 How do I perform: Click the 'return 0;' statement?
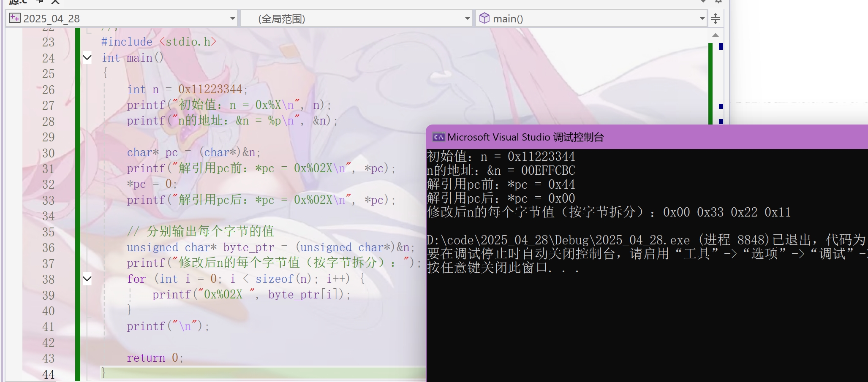pyautogui.click(x=155, y=358)
